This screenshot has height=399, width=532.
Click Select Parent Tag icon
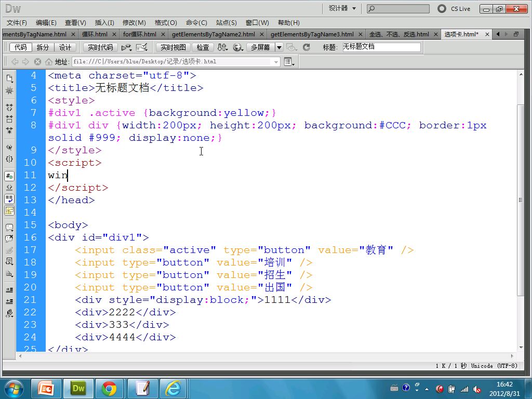point(9,147)
